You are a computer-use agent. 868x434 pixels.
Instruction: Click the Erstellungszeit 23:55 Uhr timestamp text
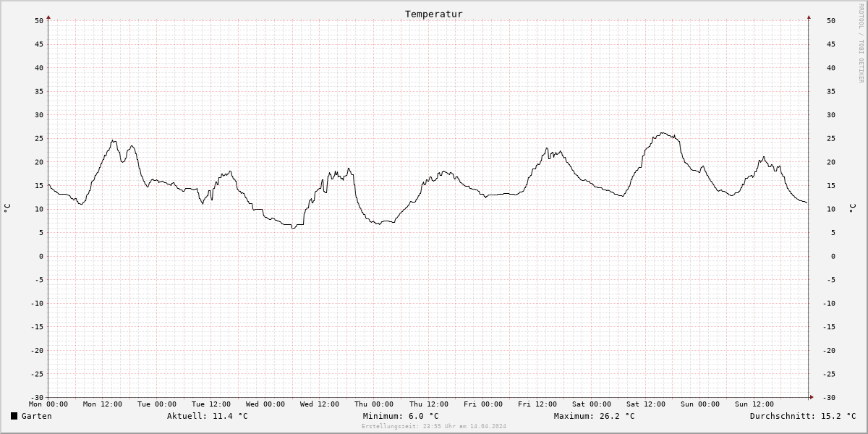pos(434,426)
